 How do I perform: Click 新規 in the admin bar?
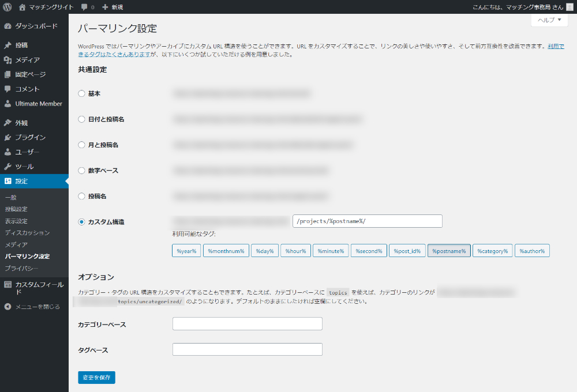(x=117, y=7)
